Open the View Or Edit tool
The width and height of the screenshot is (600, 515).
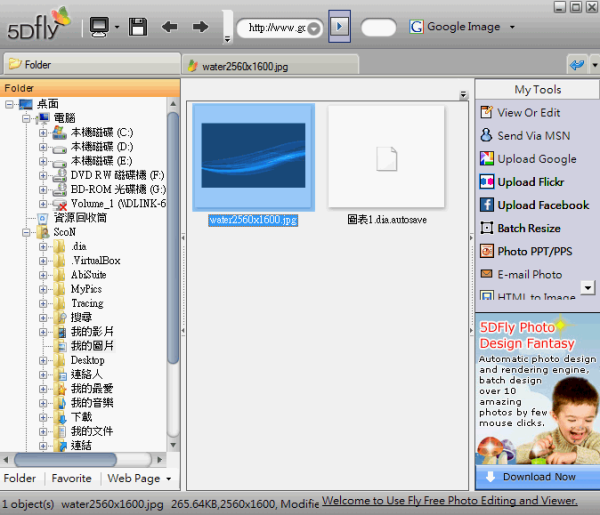click(528, 113)
